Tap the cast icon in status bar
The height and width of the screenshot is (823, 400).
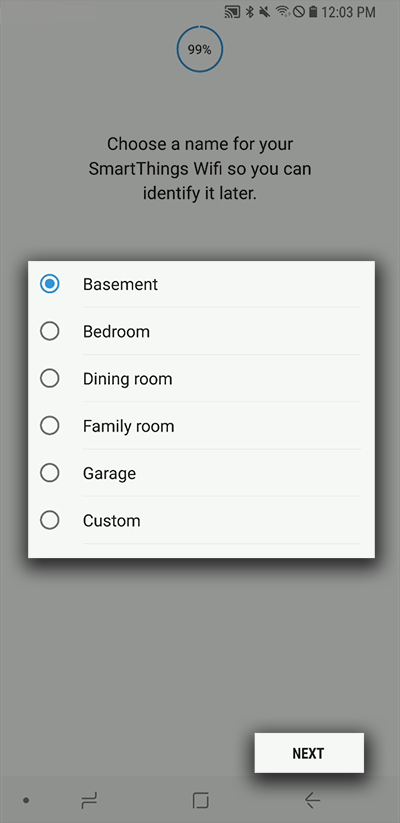click(x=232, y=12)
